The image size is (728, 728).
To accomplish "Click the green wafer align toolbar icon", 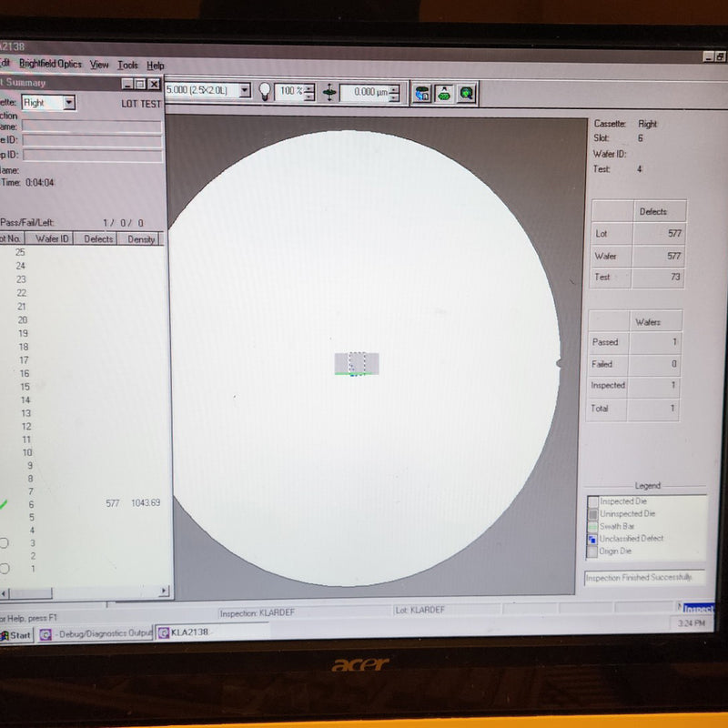I will click(x=444, y=94).
